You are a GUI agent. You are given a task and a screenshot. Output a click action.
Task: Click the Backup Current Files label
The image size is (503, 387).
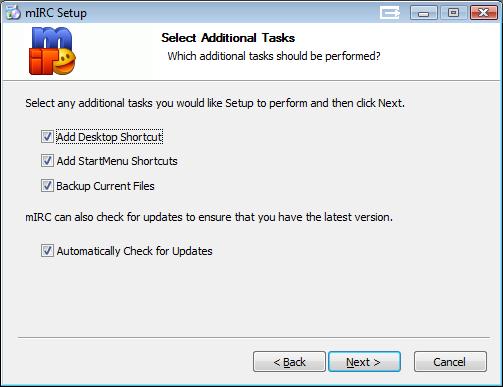click(x=105, y=186)
